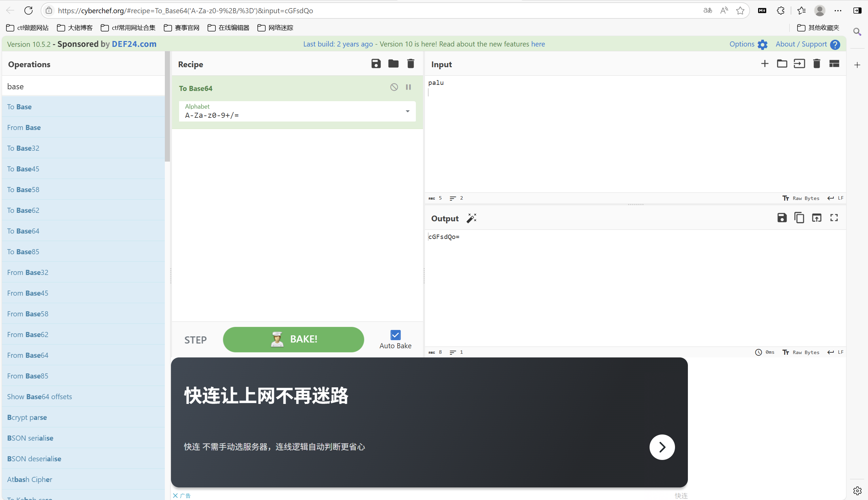Refresh the browser page
868x500 pixels.
coord(28,11)
